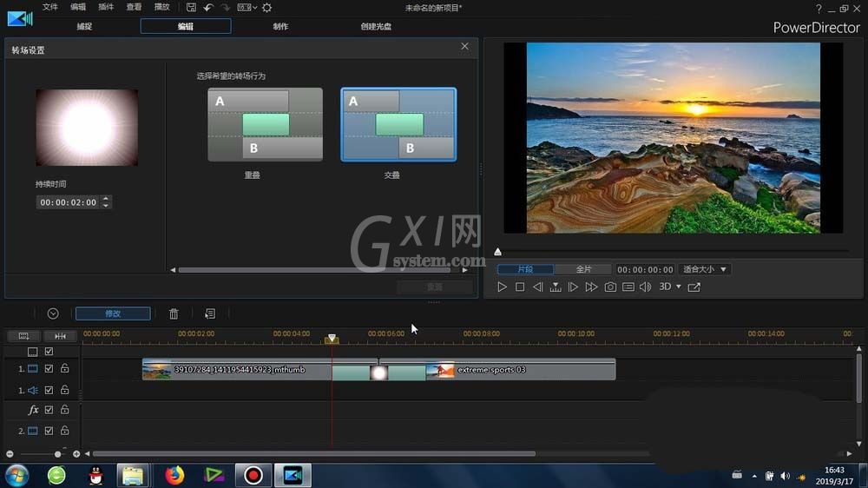868x488 pixels.
Task: Adjust preview volume speaker icon
Action: click(646, 287)
